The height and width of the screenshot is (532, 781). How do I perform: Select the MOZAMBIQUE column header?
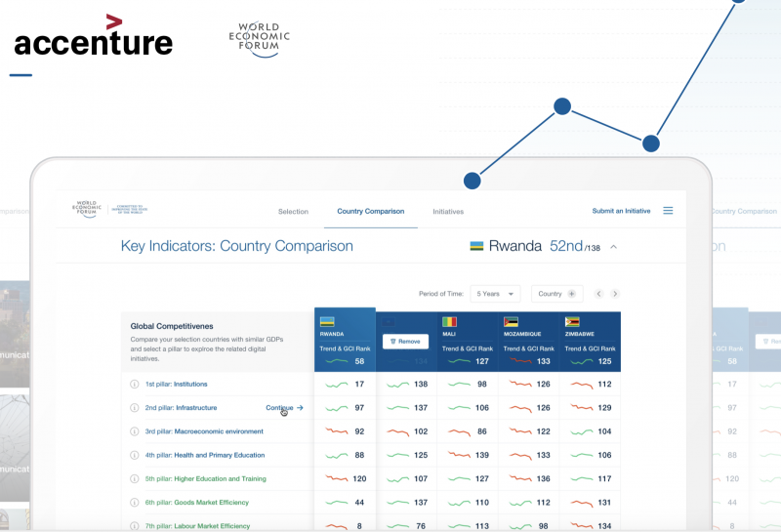point(528,342)
